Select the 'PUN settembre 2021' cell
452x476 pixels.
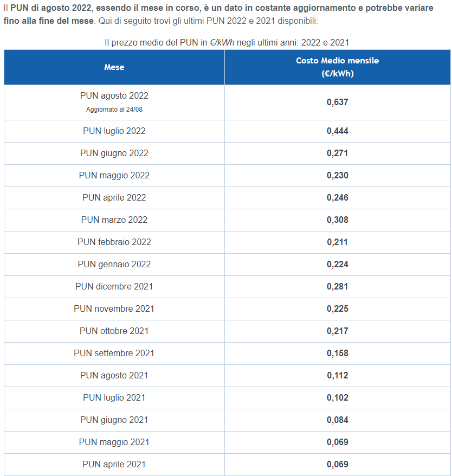point(114,353)
